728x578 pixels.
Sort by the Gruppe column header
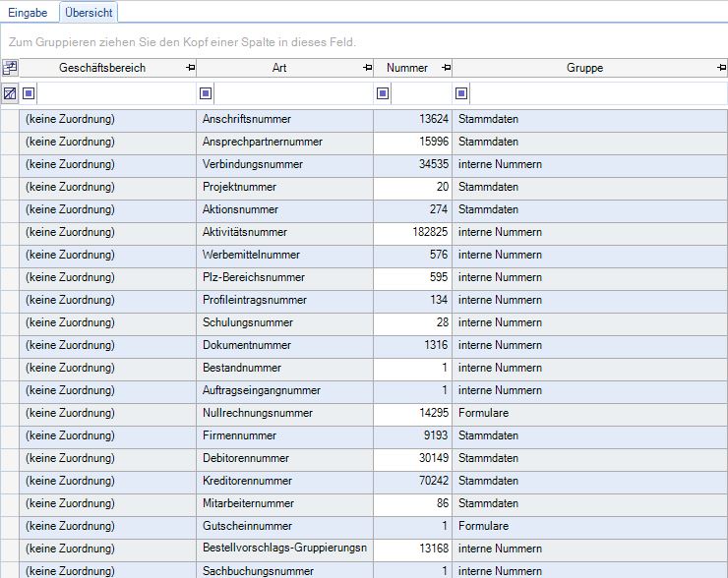584,68
